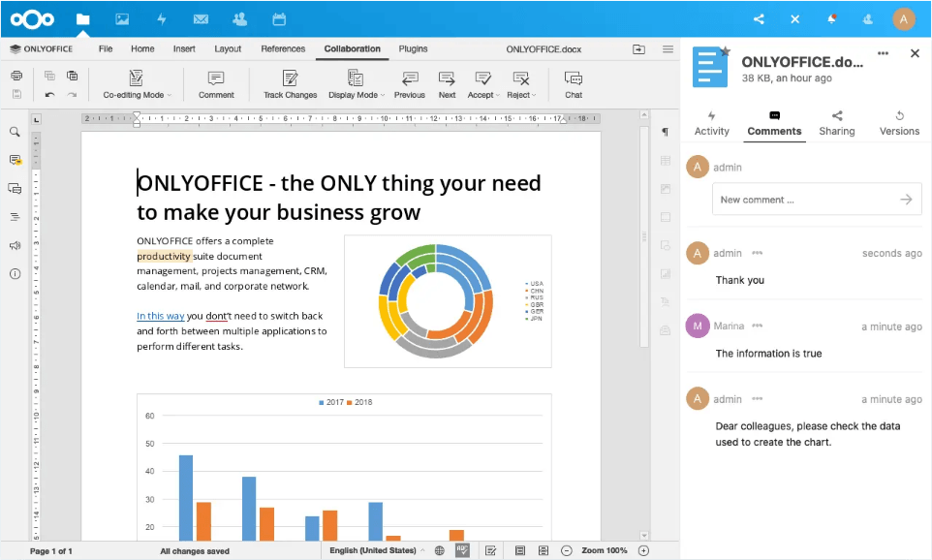Click the Print icon in editor toolbar

(x=16, y=76)
